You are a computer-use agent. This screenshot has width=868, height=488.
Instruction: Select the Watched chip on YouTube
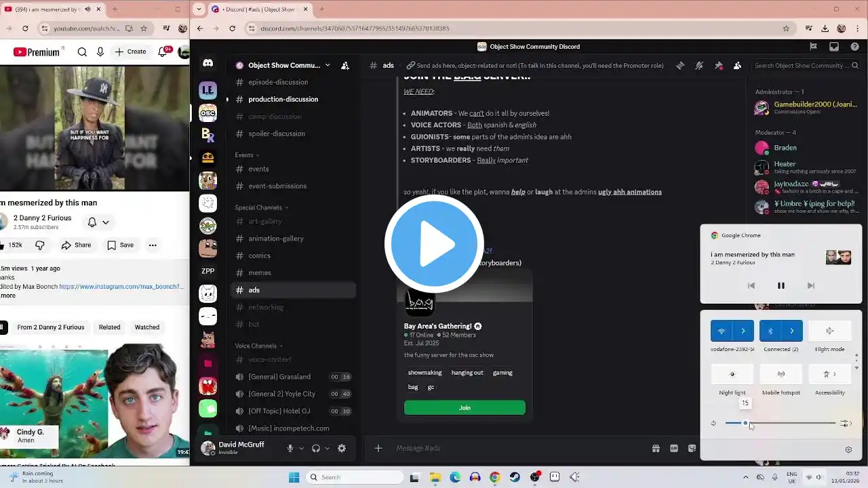[147, 327]
